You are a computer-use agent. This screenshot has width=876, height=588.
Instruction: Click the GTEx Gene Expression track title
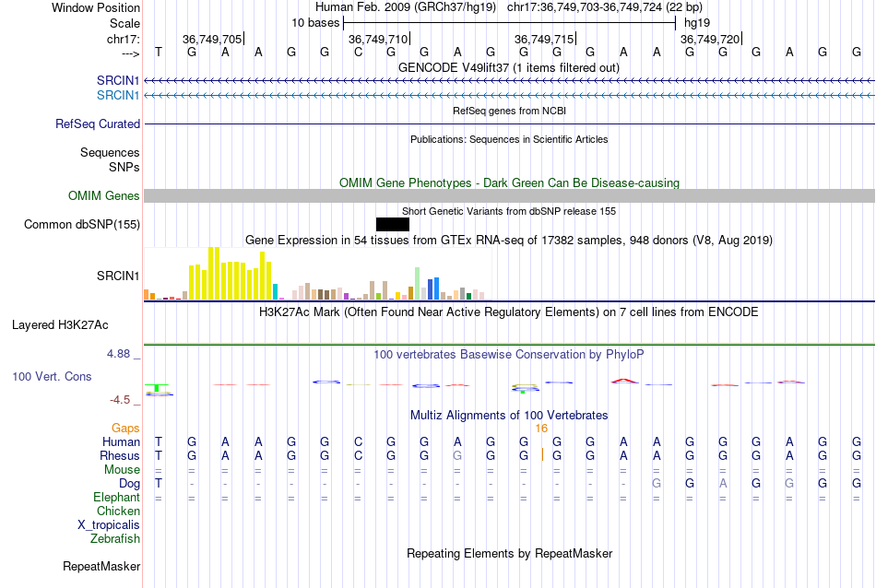tap(509, 241)
